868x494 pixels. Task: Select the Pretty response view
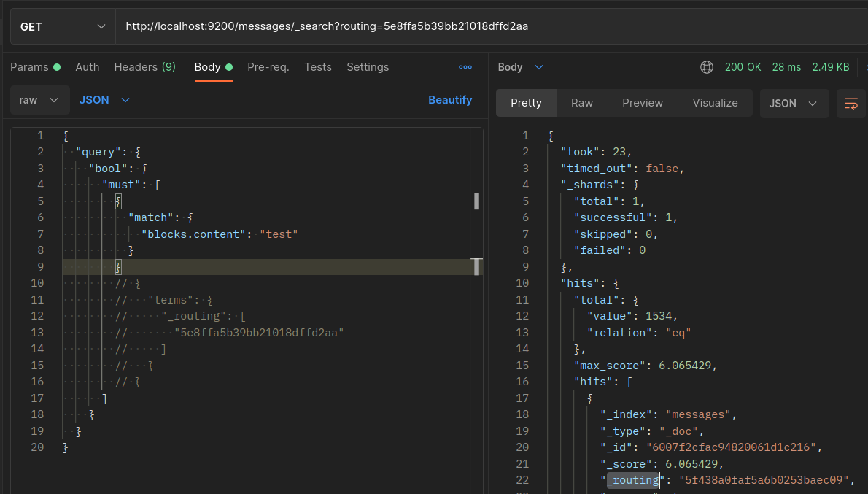coord(526,103)
